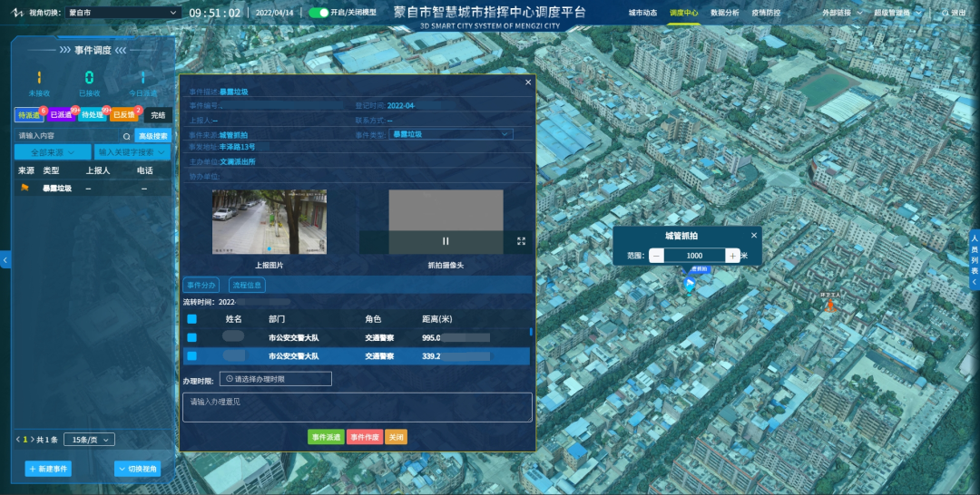Viewport: 980px width, 495px height.
Task: Tick checkbox for the 339.2 meter officer
Action: 191,356
